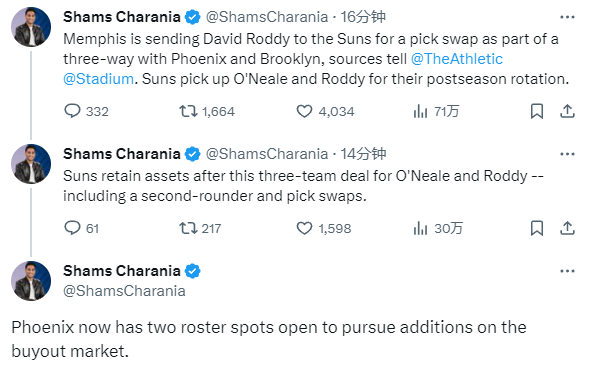The image size is (590, 368).
Task: Open the @TheAthletic mention link
Action: click(x=457, y=59)
